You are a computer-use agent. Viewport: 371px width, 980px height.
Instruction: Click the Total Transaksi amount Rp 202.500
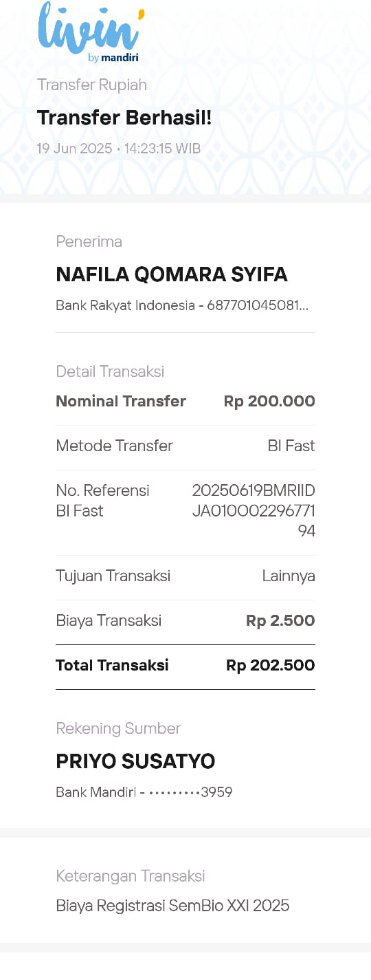[x=271, y=665]
